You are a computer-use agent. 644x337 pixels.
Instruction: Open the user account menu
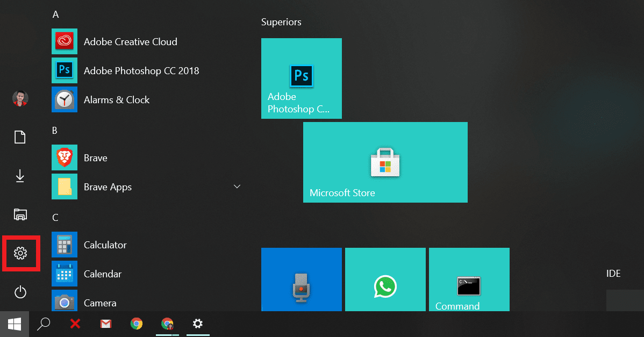tap(20, 99)
